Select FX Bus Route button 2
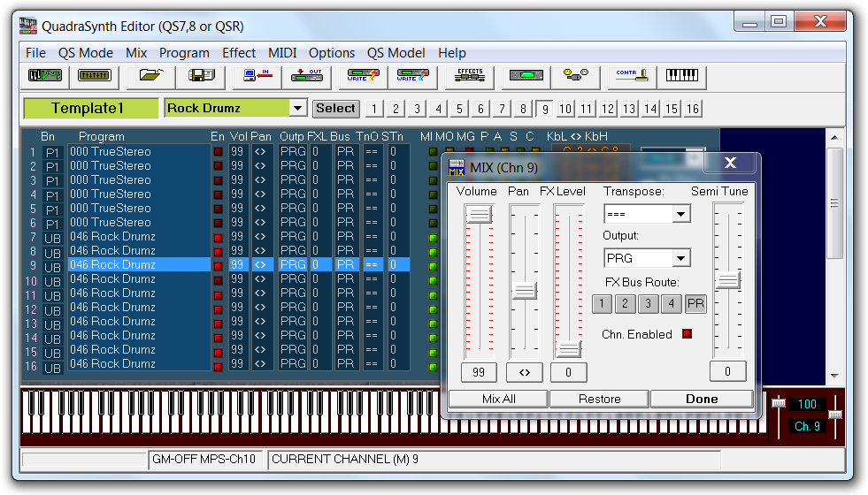Image resolution: width=868 pixels, height=495 pixels. tap(625, 304)
